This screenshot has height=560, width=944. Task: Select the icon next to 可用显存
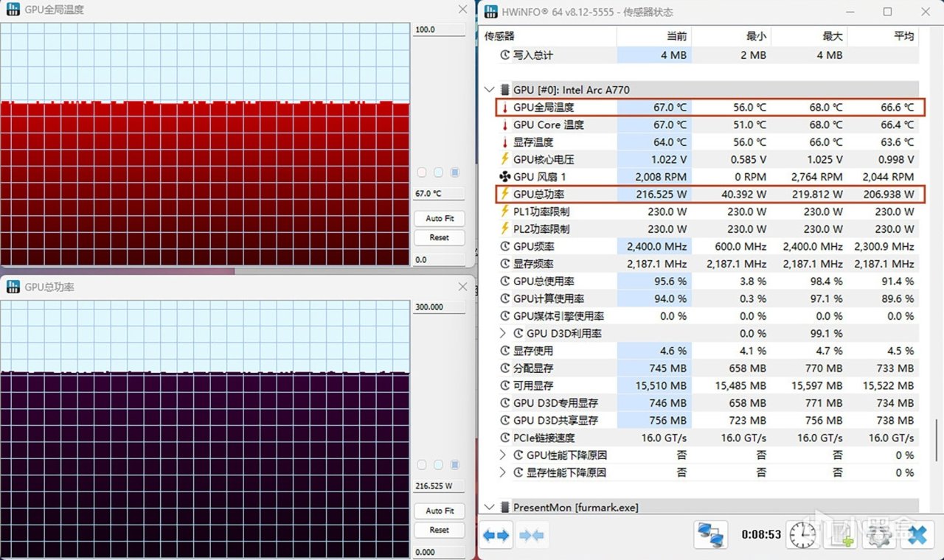click(x=505, y=385)
